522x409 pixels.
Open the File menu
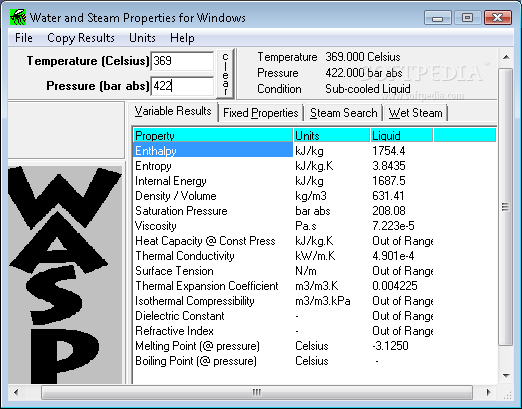click(x=24, y=38)
